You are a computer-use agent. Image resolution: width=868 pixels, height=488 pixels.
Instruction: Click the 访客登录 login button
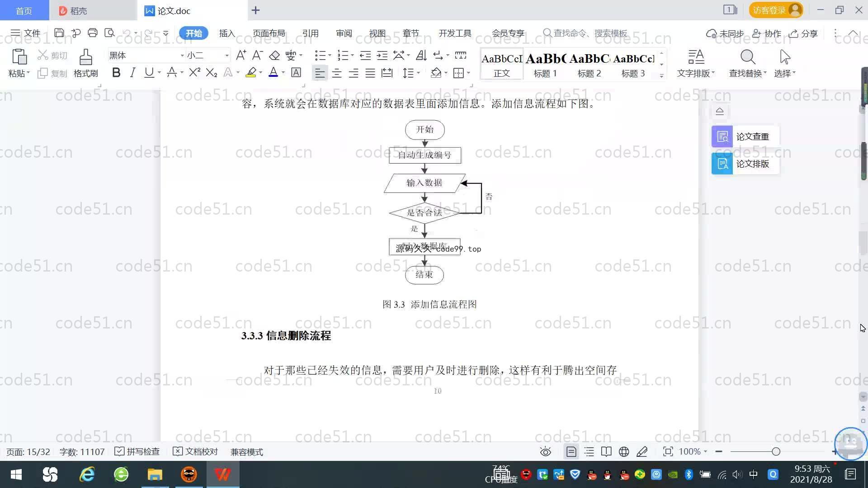(776, 10)
